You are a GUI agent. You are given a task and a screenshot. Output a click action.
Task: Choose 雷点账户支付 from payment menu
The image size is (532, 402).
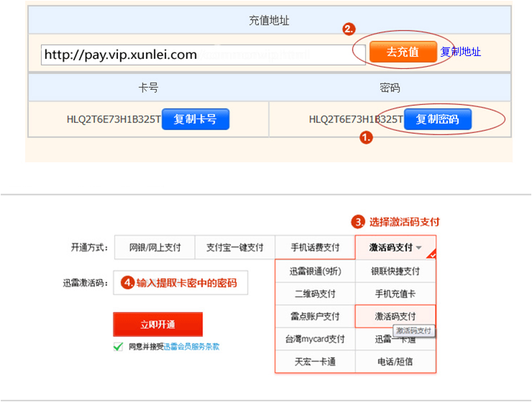[x=315, y=316]
